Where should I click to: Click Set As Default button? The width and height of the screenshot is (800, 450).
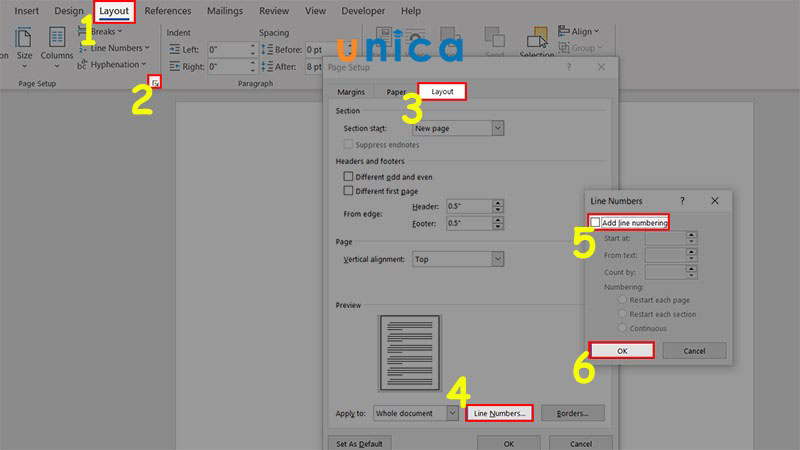tap(359, 443)
